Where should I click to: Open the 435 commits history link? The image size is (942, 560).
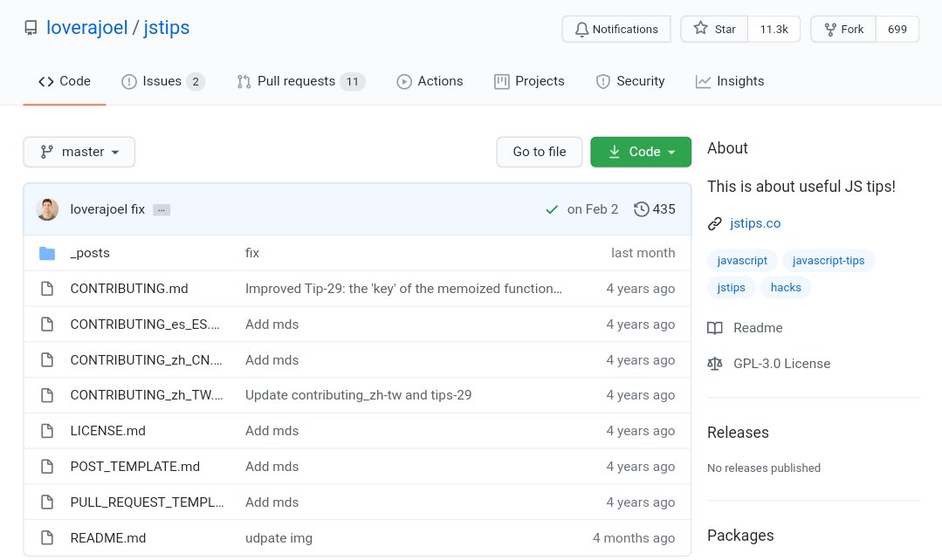[655, 209]
